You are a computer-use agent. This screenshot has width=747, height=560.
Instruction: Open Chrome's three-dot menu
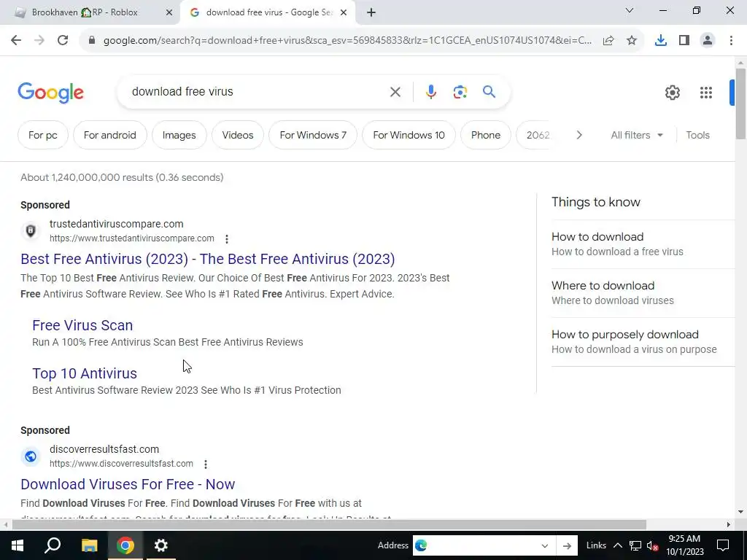tap(731, 41)
